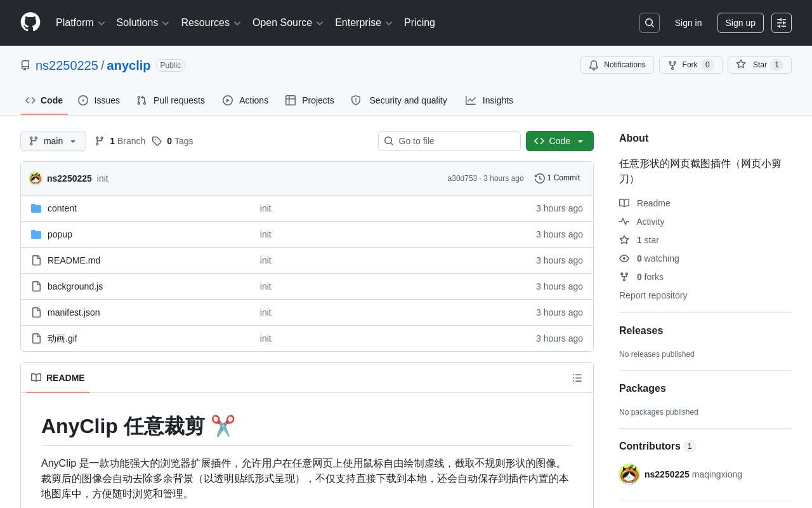812x508 pixels.
Task: Open the background.js file name
Action: pos(75,286)
